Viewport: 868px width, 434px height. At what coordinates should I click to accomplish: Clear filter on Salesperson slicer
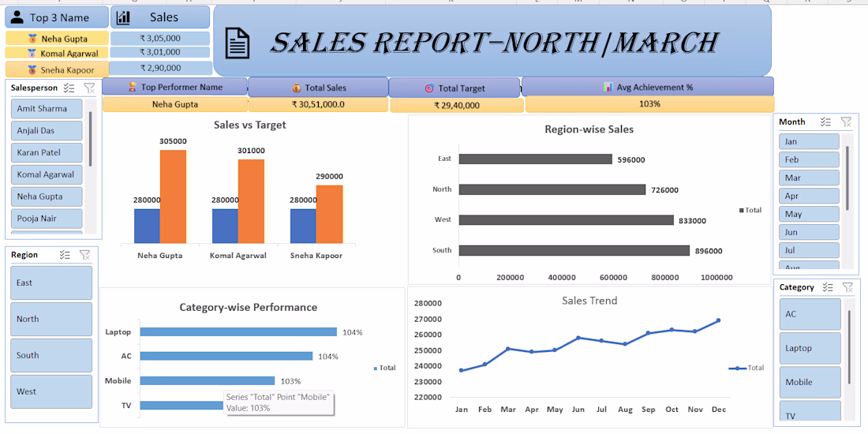(89, 88)
